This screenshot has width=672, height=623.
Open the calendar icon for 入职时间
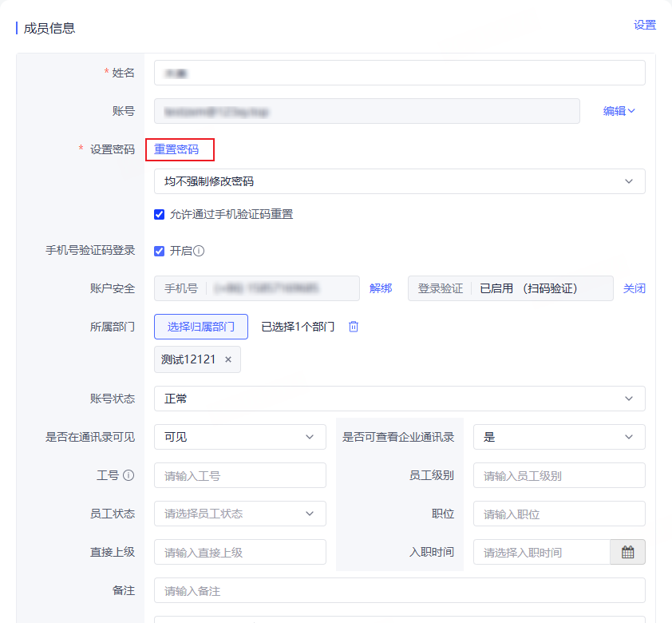(627, 552)
